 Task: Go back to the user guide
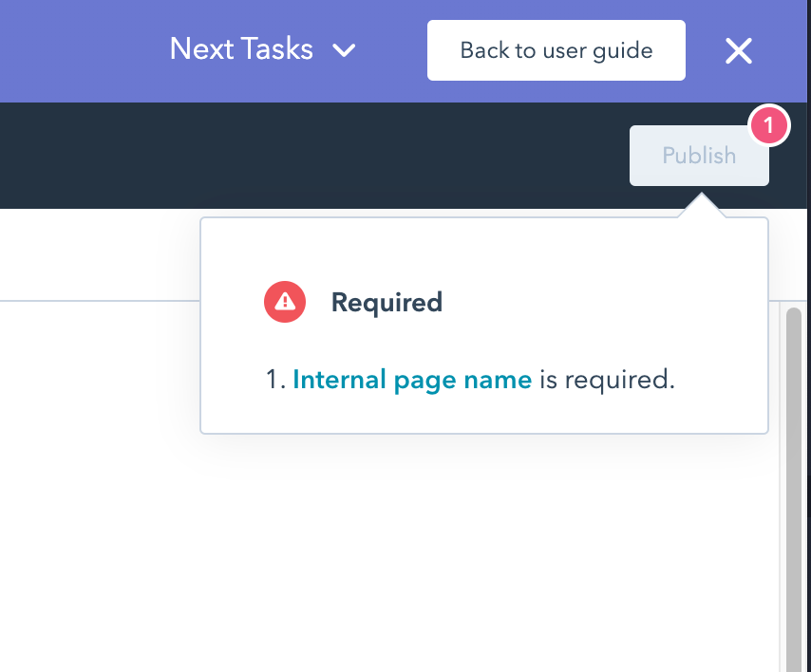(556, 50)
